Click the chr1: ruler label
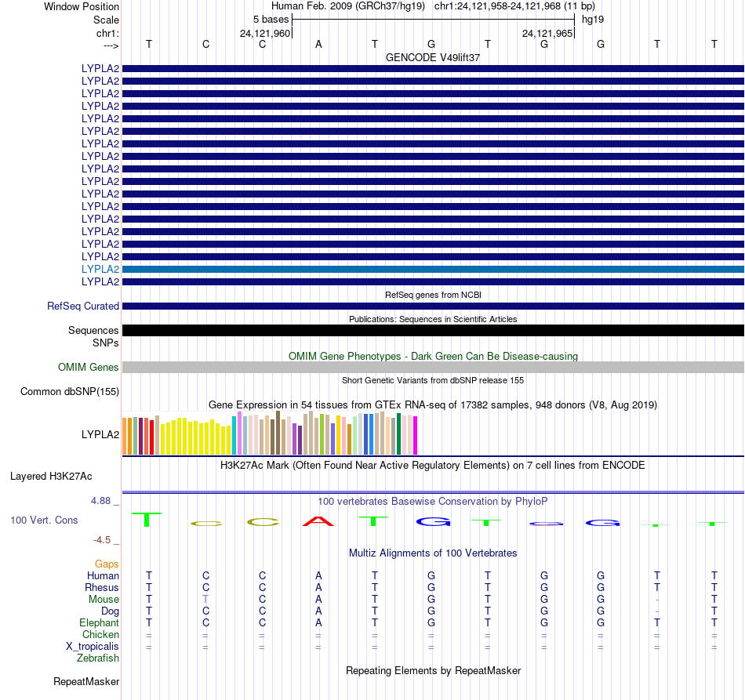This screenshot has height=700, width=745. [x=107, y=33]
